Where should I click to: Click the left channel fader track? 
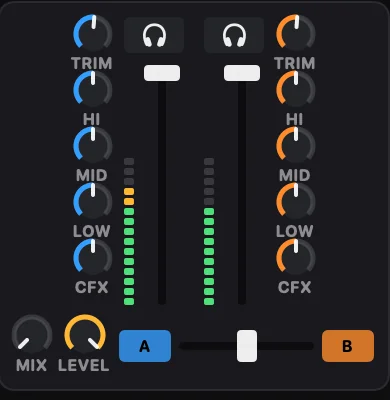pos(162,193)
